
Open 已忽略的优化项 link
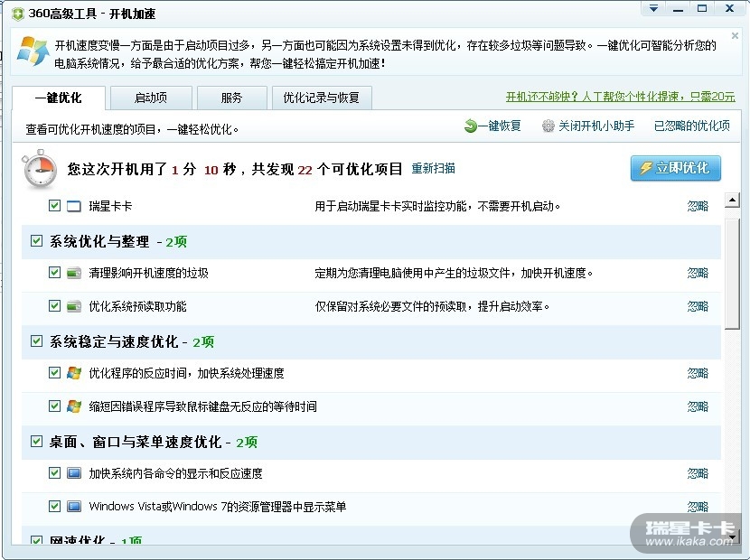(691, 126)
